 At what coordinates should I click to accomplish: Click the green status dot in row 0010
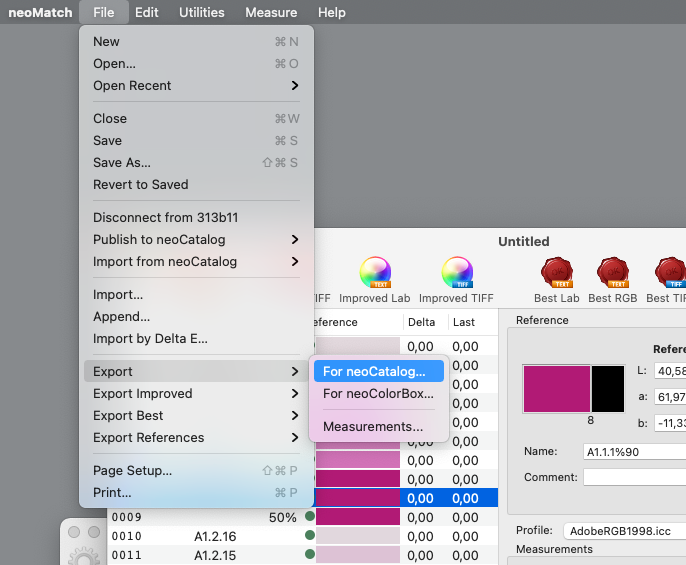click(x=310, y=535)
